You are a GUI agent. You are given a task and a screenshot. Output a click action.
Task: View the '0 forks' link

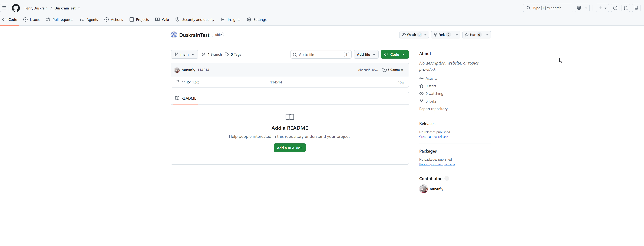point(428,101)
